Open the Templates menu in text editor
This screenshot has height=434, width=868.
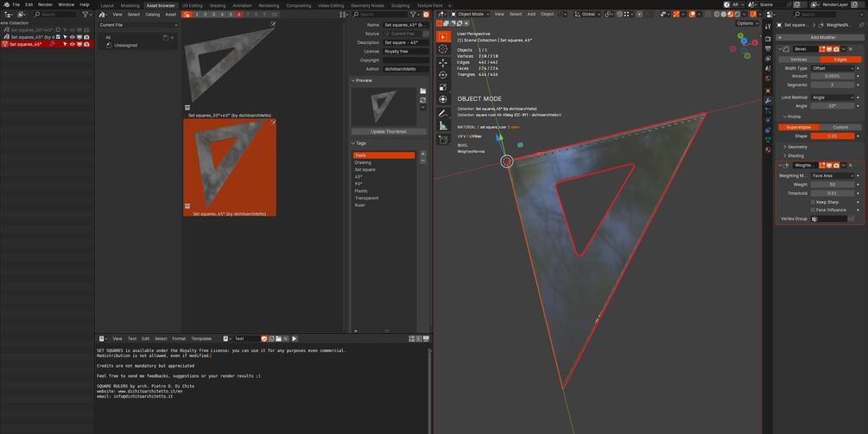click(201, 338)
